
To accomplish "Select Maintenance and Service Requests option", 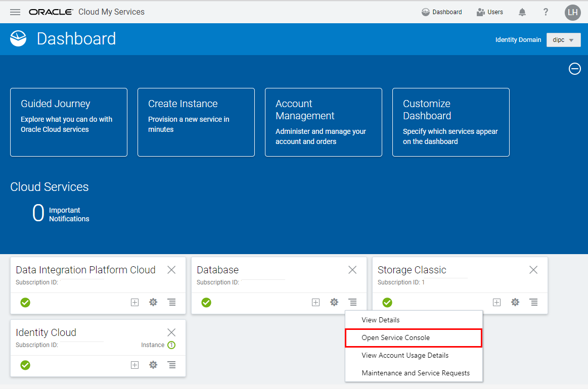I will tap(416, 373).
